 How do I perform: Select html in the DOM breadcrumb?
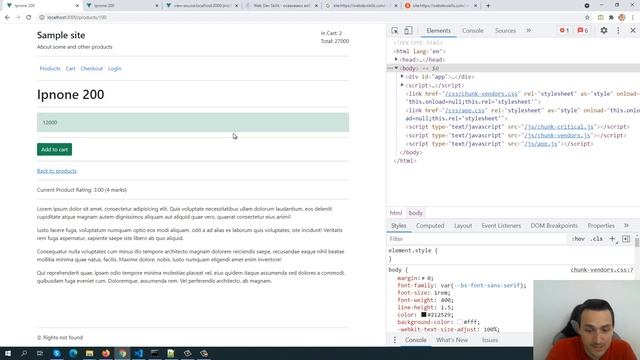pos(396,213)
